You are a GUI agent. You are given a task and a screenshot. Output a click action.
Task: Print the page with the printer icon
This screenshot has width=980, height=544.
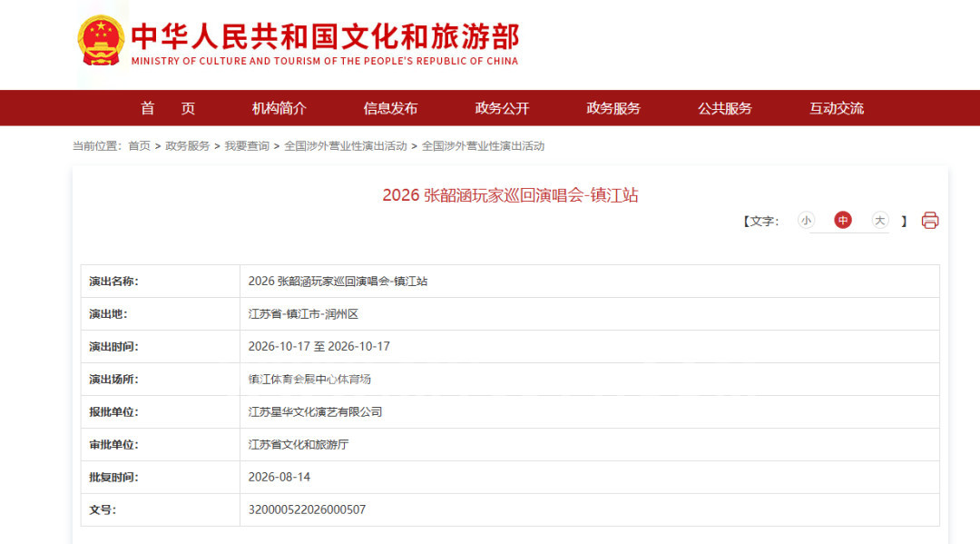pyautogui.click(x=929, y=221)
